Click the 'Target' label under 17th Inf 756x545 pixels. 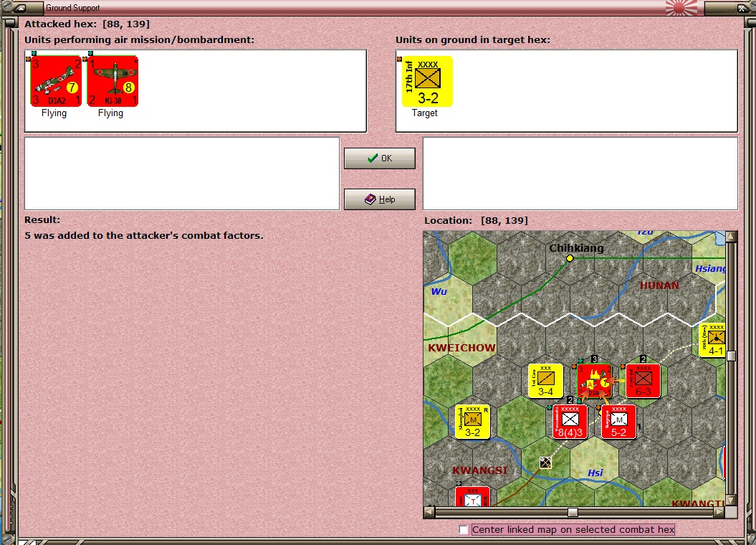[x=425, y=113]
